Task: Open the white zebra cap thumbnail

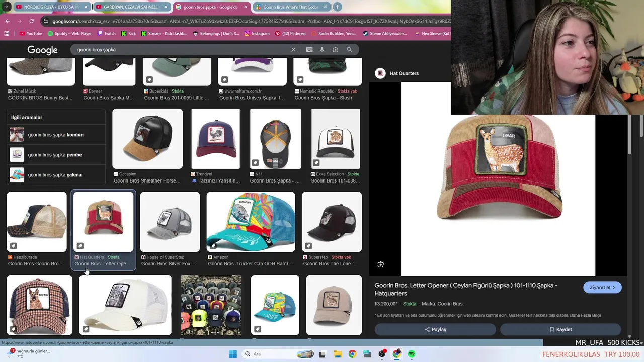Action: click(125, 305)
